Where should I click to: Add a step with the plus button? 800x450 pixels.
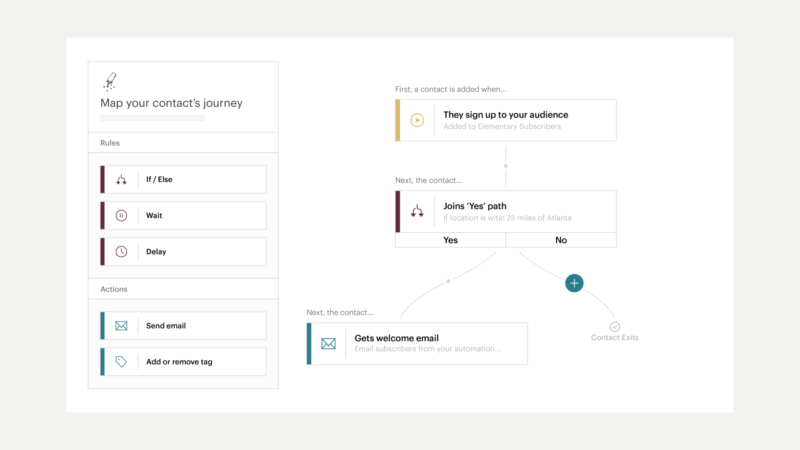pos(574,283)
